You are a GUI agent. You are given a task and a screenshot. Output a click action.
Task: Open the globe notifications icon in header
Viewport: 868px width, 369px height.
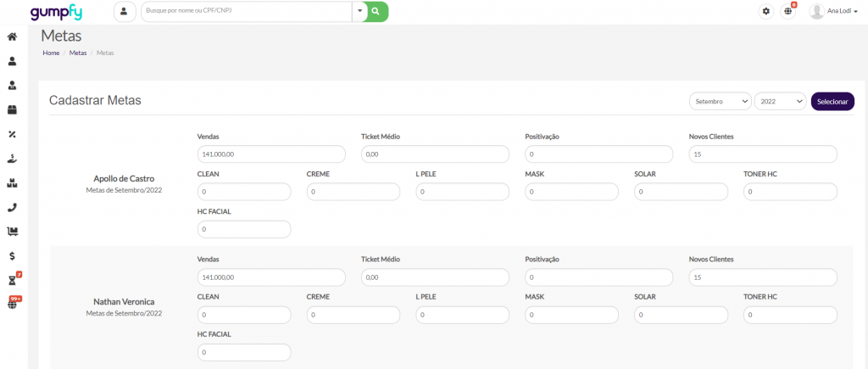[787, 11]
